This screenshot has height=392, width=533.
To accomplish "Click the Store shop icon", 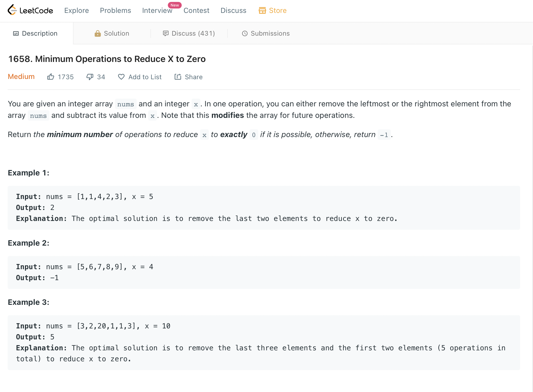I will pyautogui.click(x=262, y=10).
